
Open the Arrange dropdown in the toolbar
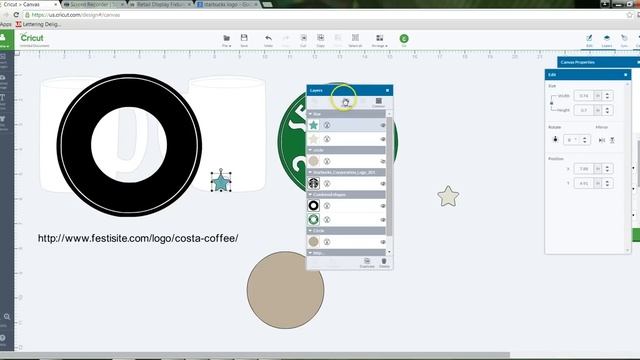pos(380,40)
